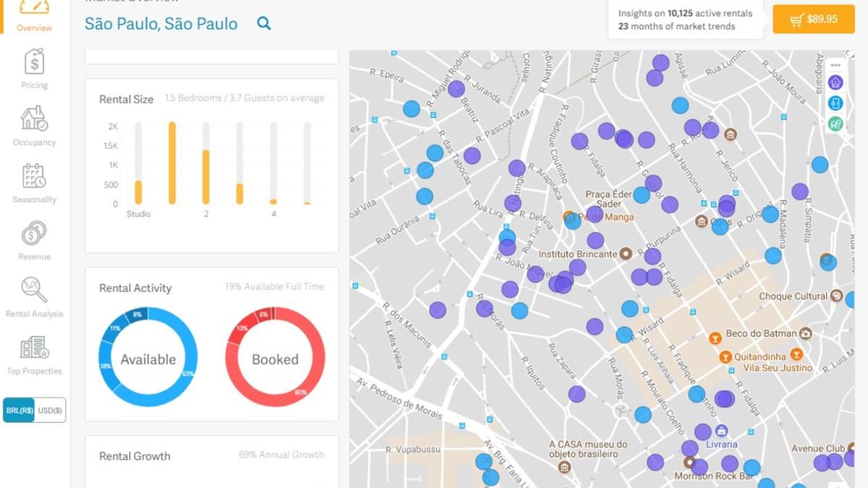Click the São Paulo, São Paulo location title
Image resolution: width=868 pixels, height=488 pixels.
(161, 24)
